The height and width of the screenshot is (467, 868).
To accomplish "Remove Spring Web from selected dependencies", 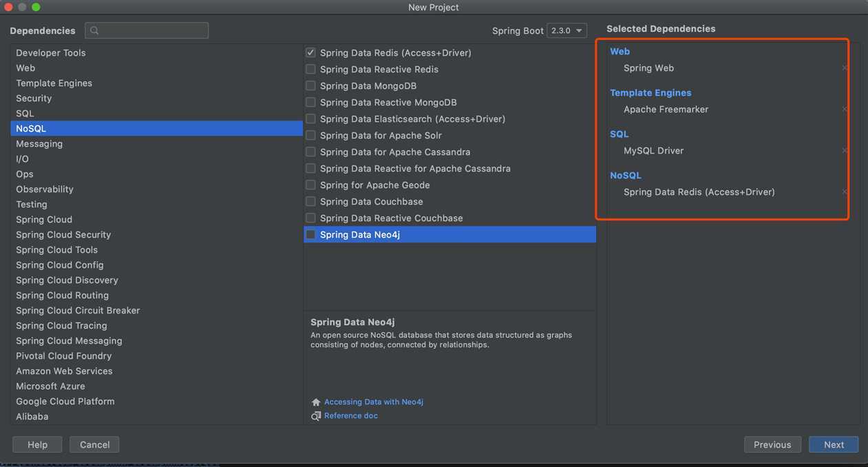I will pos(845,68).
